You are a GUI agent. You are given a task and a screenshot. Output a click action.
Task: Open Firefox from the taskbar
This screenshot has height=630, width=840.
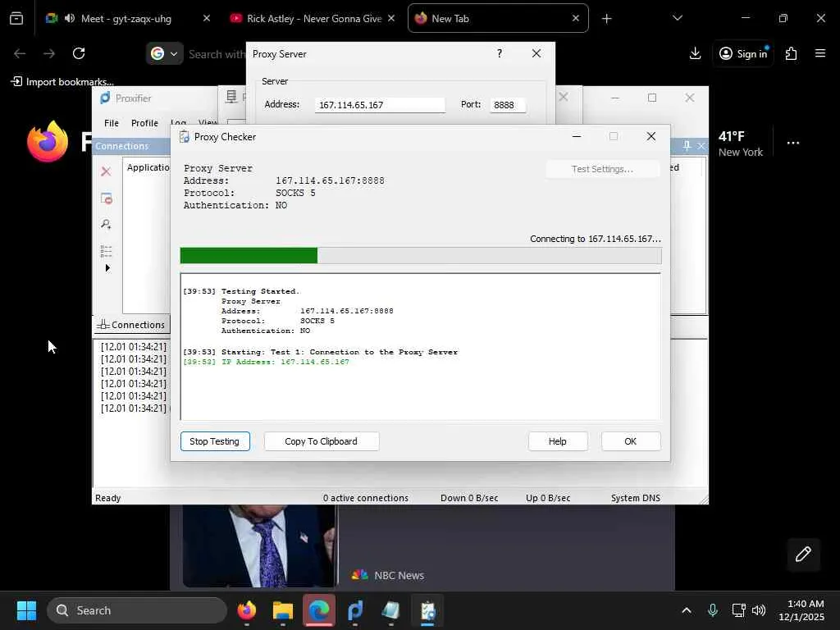(x=247, y=610)
